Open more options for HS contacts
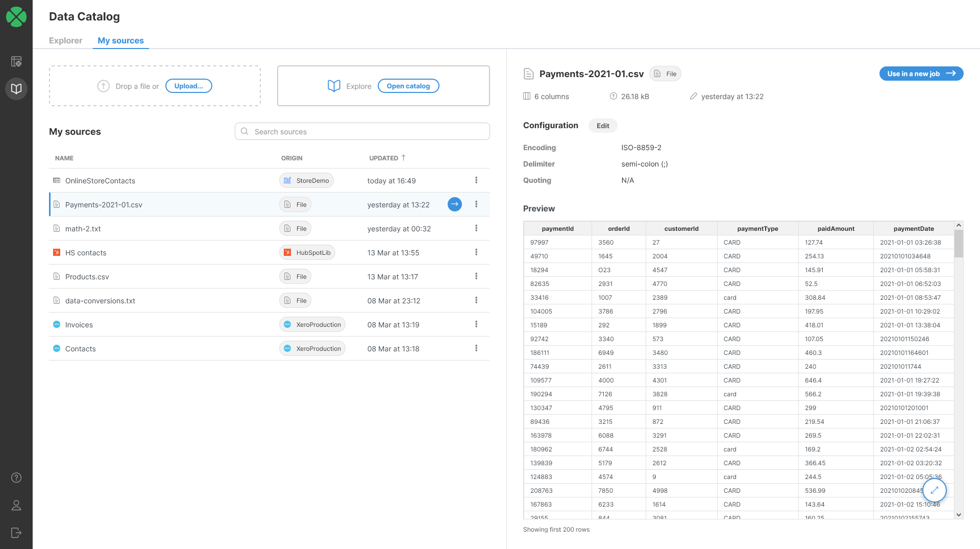The image size is (980, 549). (x=476, y=252)
